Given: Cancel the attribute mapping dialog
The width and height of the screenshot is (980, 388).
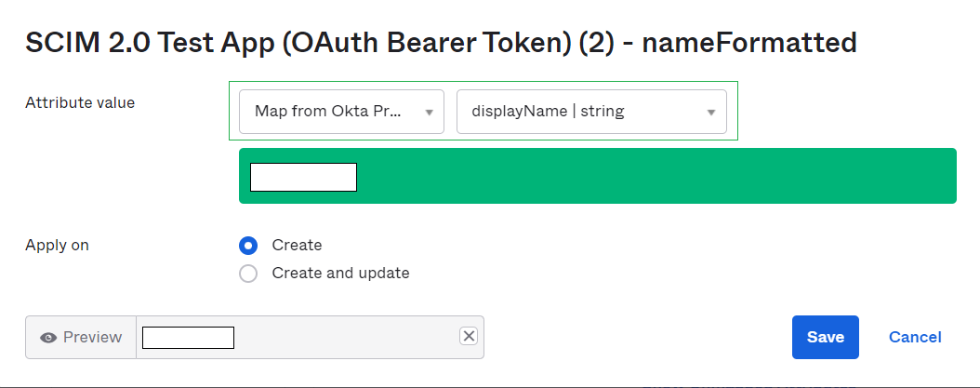Looking at the screenshot, I should click(x=915, y=337).
